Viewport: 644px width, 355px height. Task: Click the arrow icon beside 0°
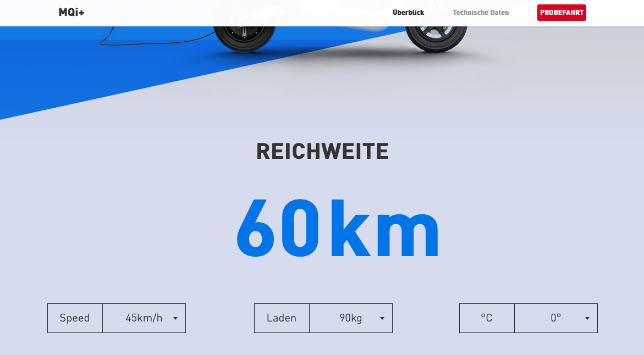click(x=587, y=318)
